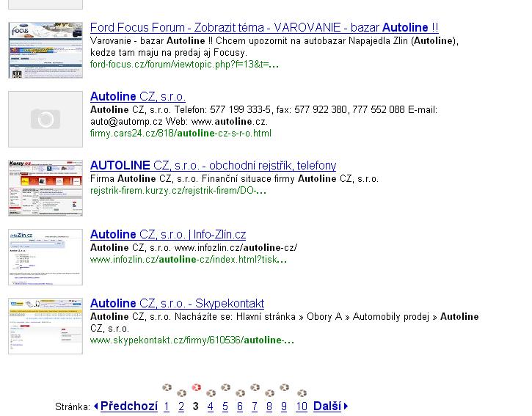Open Autoline CZ Skypekontakt result
This screenshot has width=532, height=416.
177,304
